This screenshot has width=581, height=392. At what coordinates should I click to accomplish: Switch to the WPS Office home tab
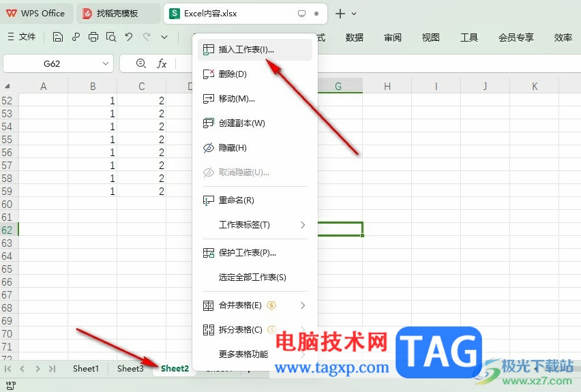36,14
